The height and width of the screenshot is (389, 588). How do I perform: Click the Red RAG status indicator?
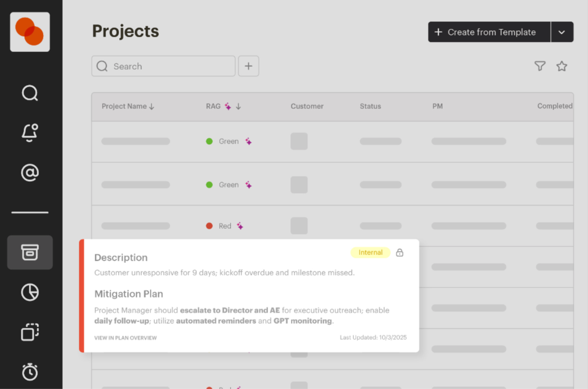click(219, 226)
